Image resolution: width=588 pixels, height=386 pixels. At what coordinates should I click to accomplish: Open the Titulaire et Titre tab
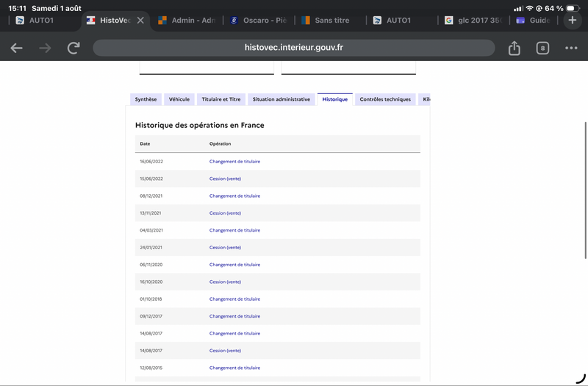pyautogui.click(x=221, y=99)
